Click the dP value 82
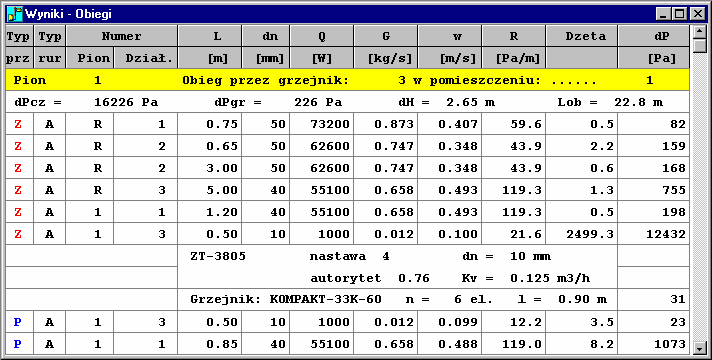Image resolution: width=712 pixels, height=360 pixels. coord(654,124)
